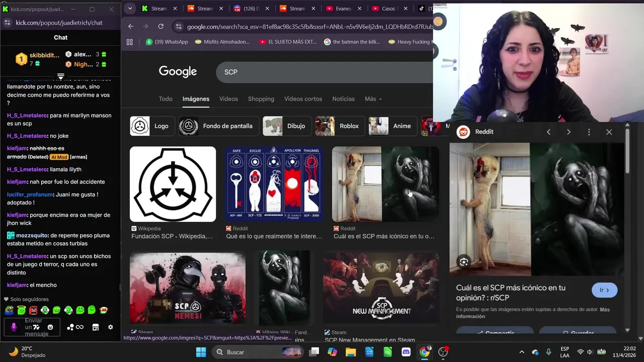Expand the Chrome tab search dropdown
This screenshot has height=362, width=644.
tap(130, 9)
